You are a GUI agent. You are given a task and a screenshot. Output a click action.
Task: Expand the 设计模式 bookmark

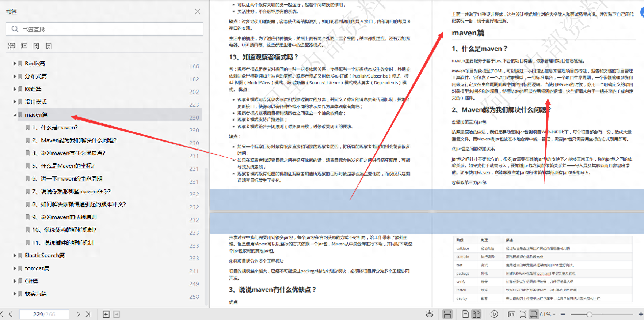(x=15, y=102)
